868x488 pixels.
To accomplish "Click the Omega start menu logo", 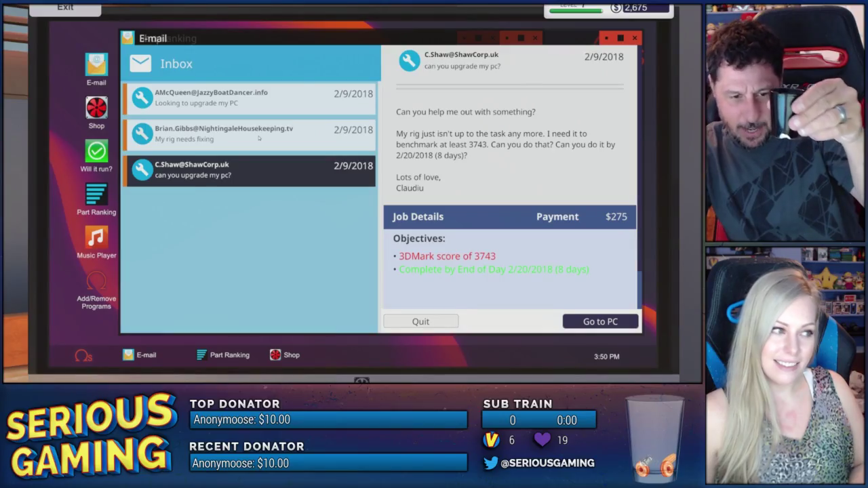I will [x=83, y=355].
